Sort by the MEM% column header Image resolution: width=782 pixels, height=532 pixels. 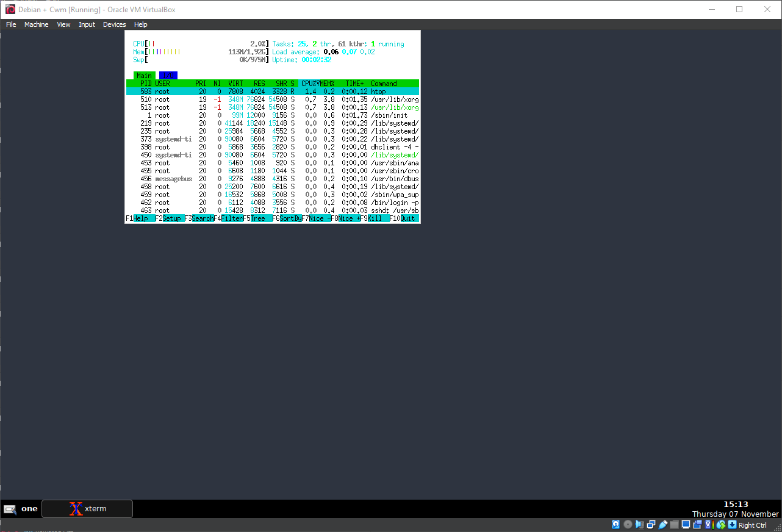pos(328,84)
